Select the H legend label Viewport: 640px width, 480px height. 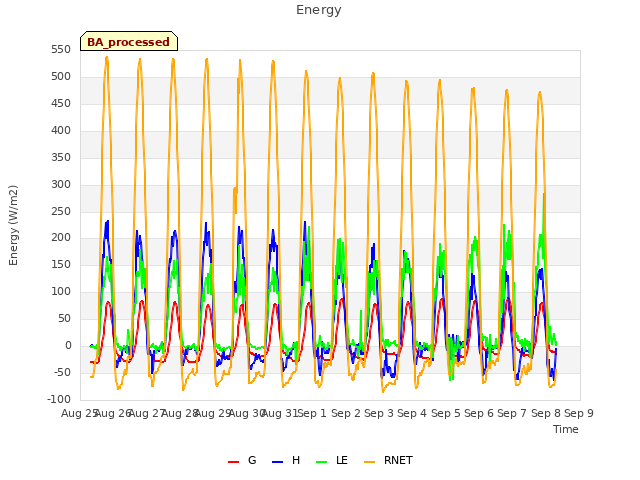pyautogui.click(x=296, y=460)
